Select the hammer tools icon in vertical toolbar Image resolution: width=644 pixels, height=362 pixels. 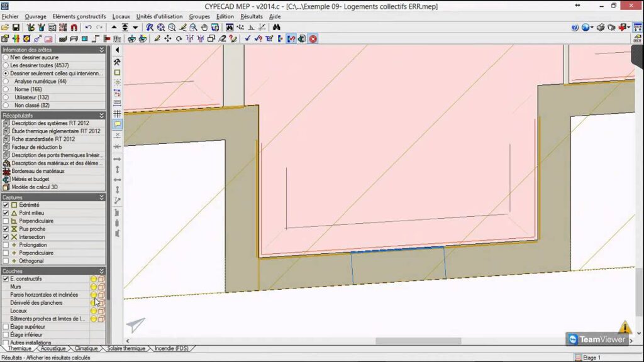pyautogui.click(x=117, y=62)
